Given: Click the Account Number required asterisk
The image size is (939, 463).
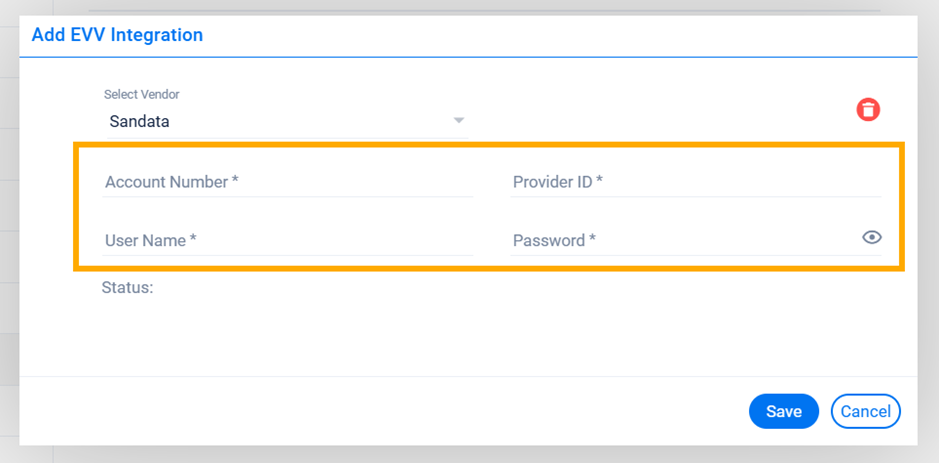Looking at the screenshot, I should point(235,181).
